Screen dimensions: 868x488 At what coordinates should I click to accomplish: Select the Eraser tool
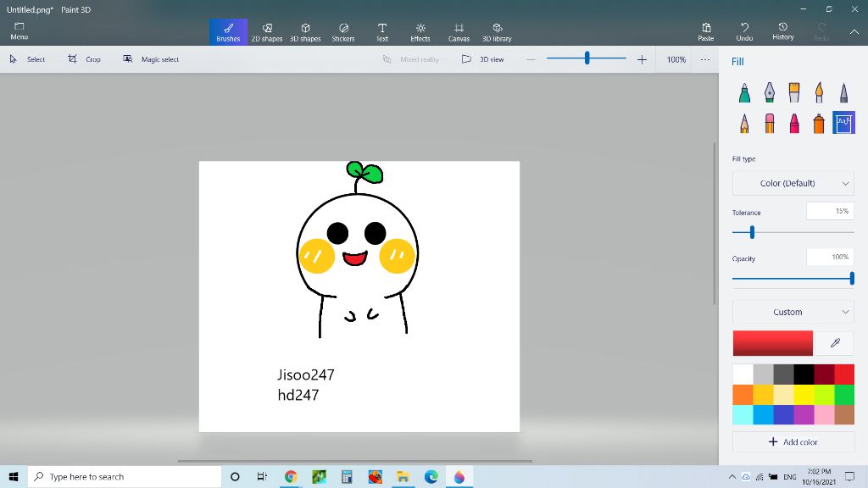(x=770, y=123)
